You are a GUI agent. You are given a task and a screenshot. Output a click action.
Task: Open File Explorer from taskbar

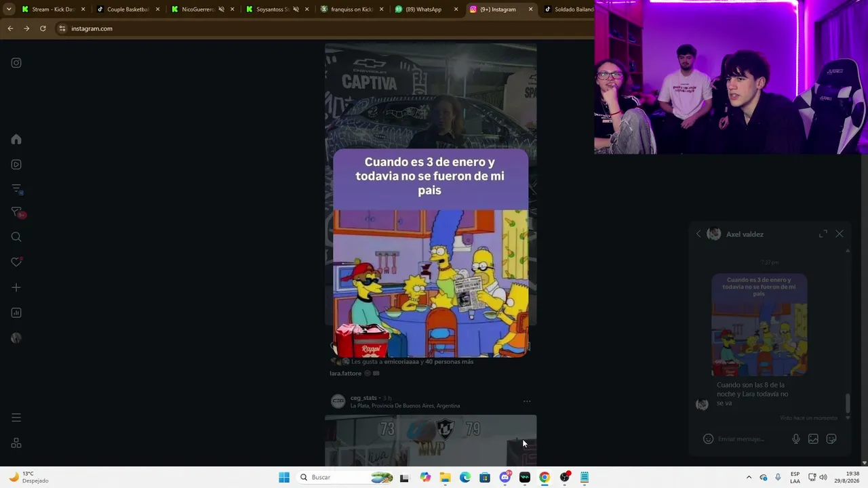445,477
